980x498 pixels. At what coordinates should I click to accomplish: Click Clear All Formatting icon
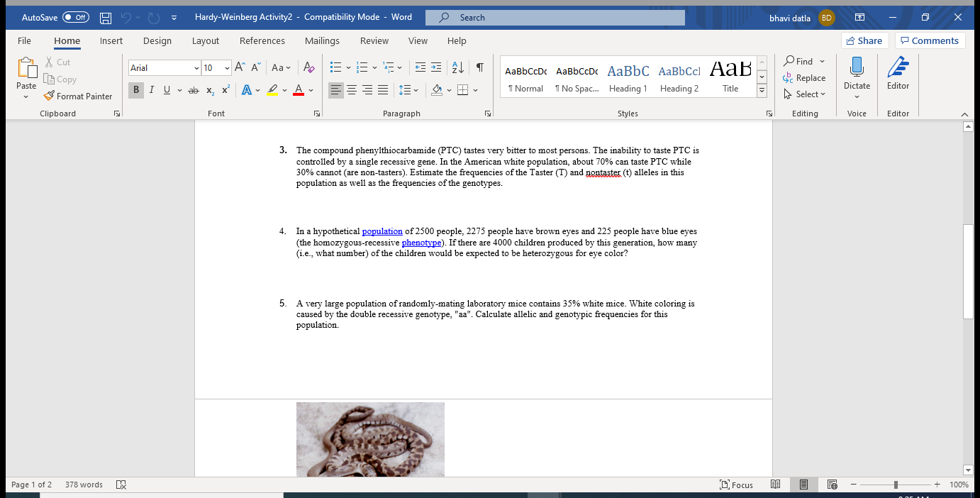(x=308, y=68)
